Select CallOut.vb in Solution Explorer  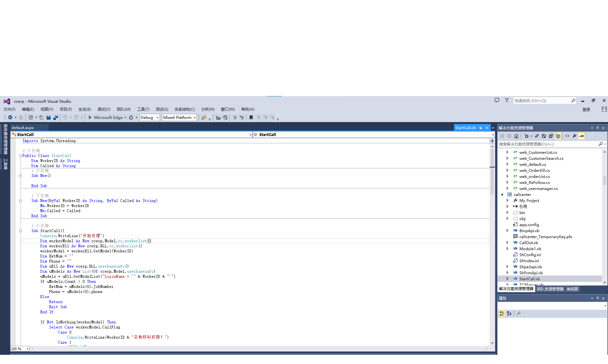tap(529, 243)
